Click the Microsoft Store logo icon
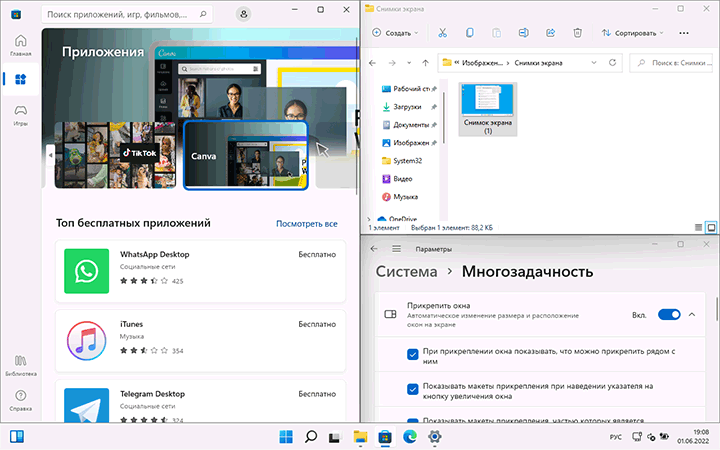The width and height of the screenshot is (720, 450). pos(16,14)
